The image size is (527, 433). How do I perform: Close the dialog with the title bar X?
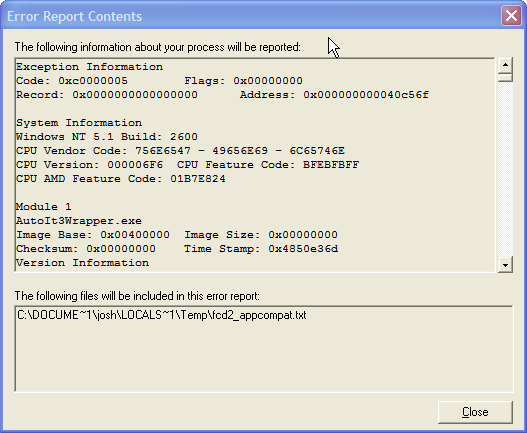[511, 16]
